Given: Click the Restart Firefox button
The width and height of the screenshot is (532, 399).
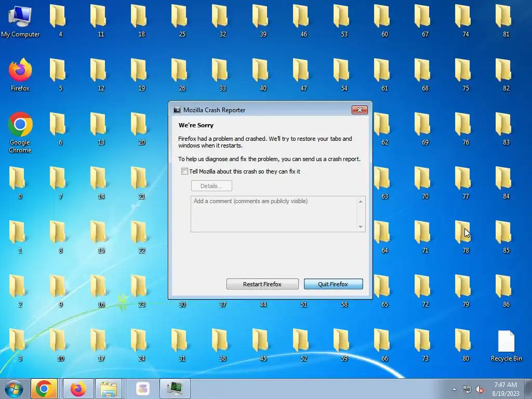Looking at the screenshot, I should coord(262,284).
